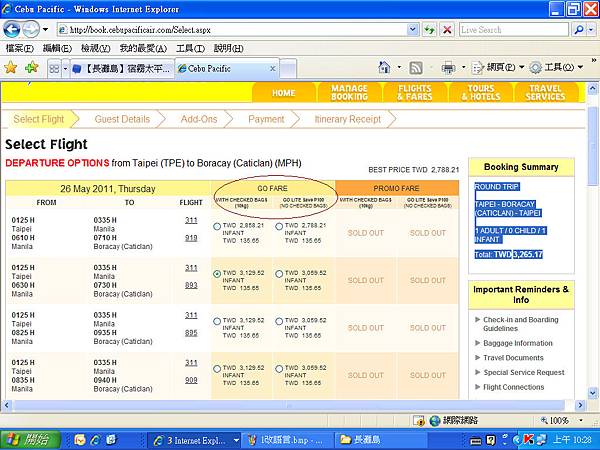Open flight 919 details link

tap(191, 238)
